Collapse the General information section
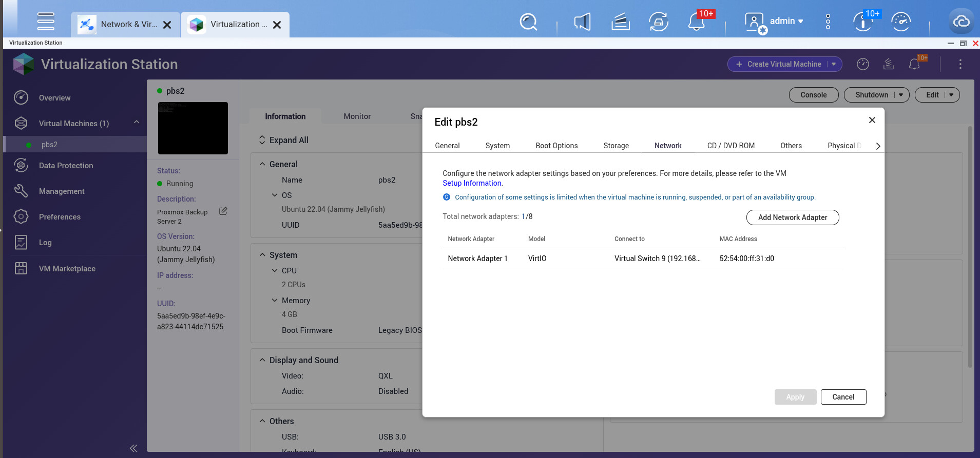The height and width of the screenshot is (458, 980). [263, 164]
